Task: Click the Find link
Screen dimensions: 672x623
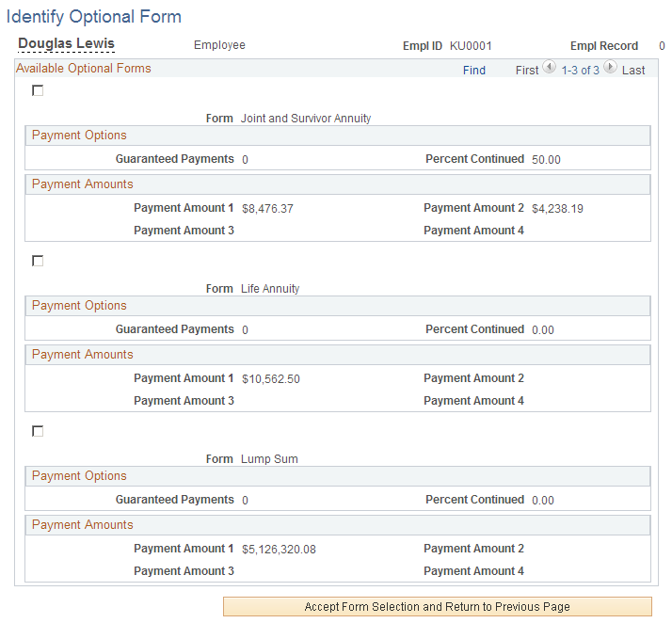Action: click(x=474, y=71)
